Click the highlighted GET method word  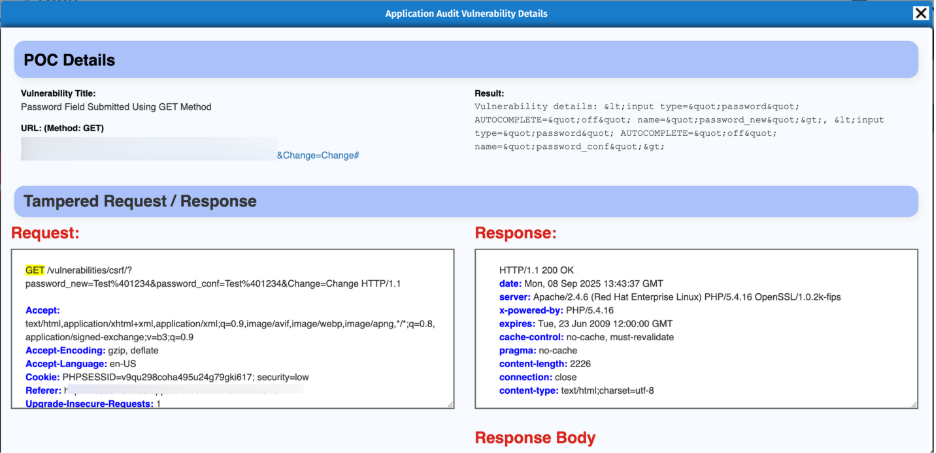(35, 270)
